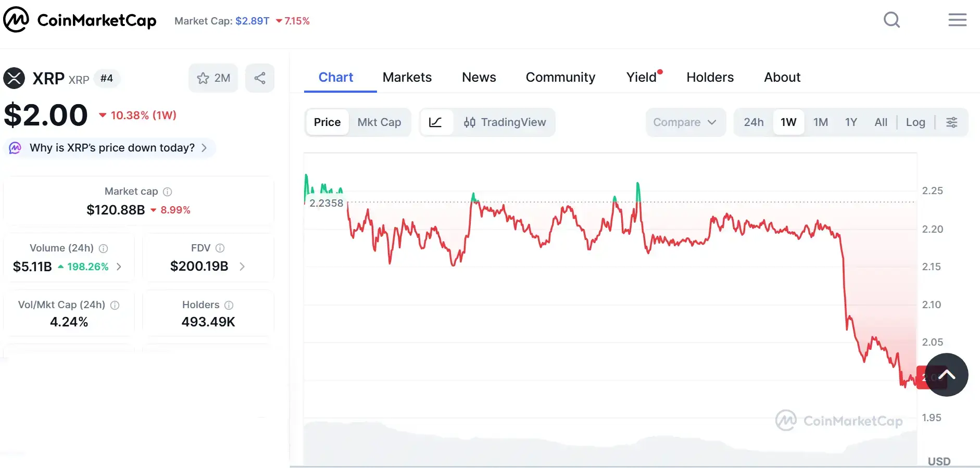The height and width of the screenshot is (468, 980).
Task: Expand the Volume (24h) details chevron
Action: (119, 267)
